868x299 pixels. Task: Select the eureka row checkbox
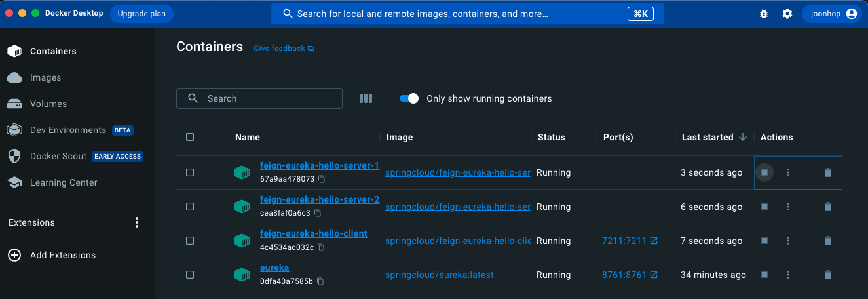190,275
